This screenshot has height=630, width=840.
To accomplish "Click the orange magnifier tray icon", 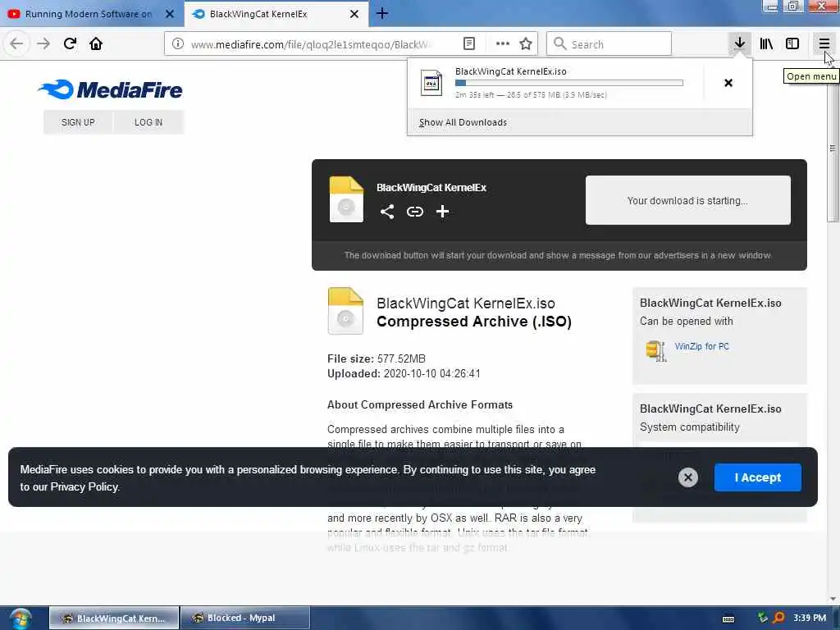I will click(778, 618).
